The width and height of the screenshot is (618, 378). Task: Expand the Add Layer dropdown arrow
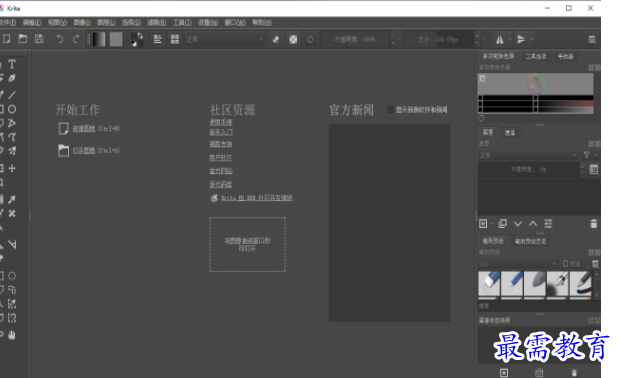[492, 223]
